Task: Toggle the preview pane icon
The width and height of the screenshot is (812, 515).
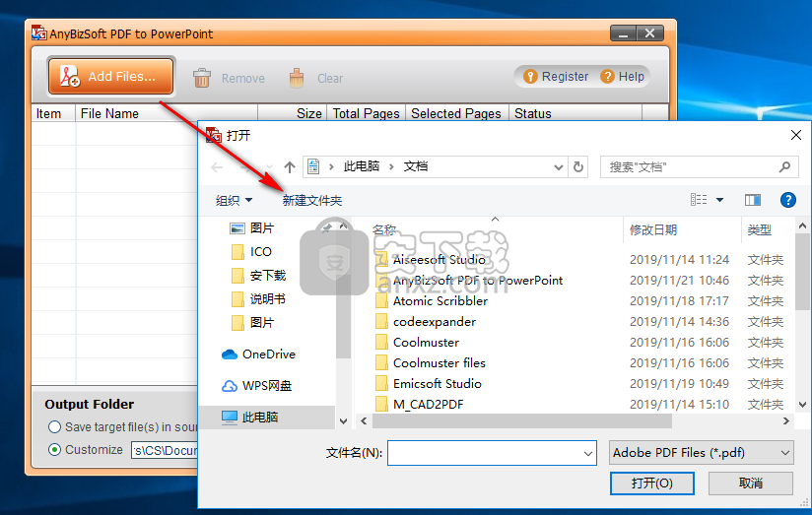Action: point(753,200)
